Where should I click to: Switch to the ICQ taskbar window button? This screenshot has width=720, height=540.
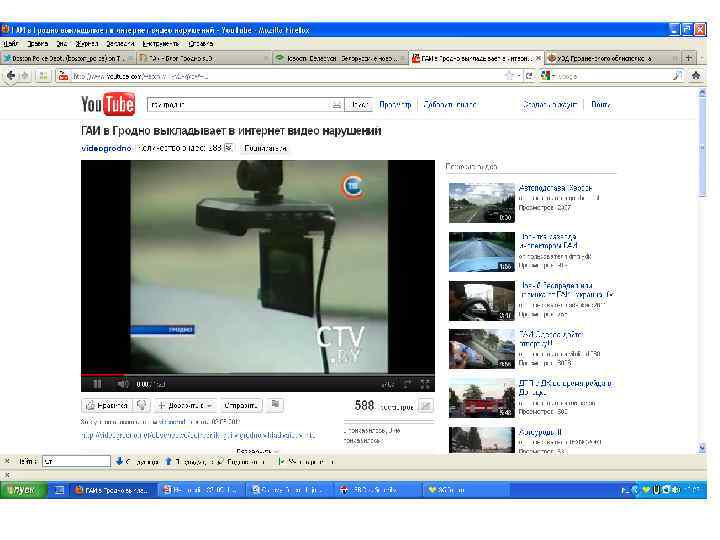point(468,490)
